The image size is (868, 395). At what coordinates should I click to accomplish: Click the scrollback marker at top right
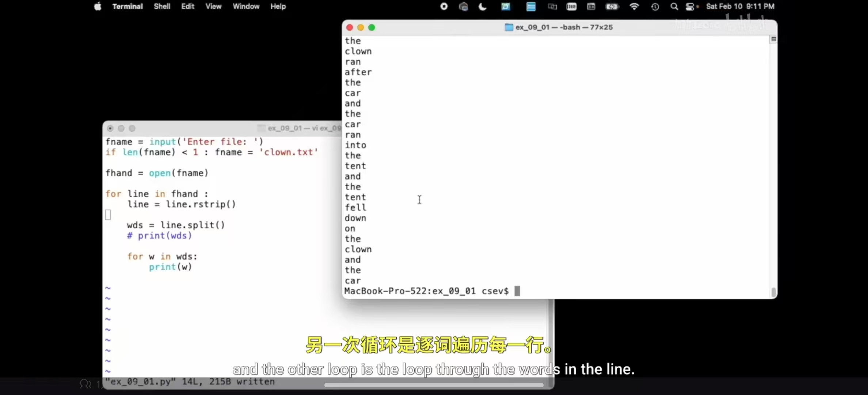coord(773,39)
